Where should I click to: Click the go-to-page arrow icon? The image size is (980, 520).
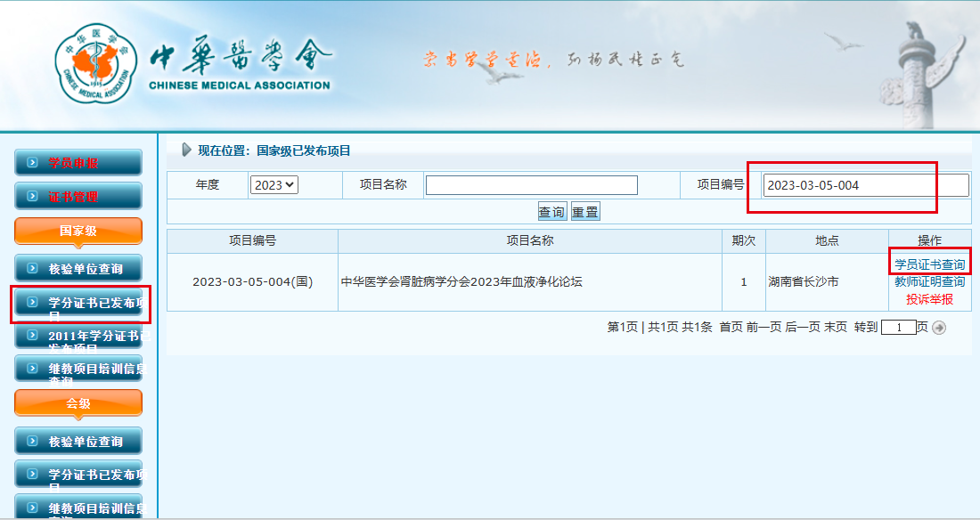click(x=939, y=328)
